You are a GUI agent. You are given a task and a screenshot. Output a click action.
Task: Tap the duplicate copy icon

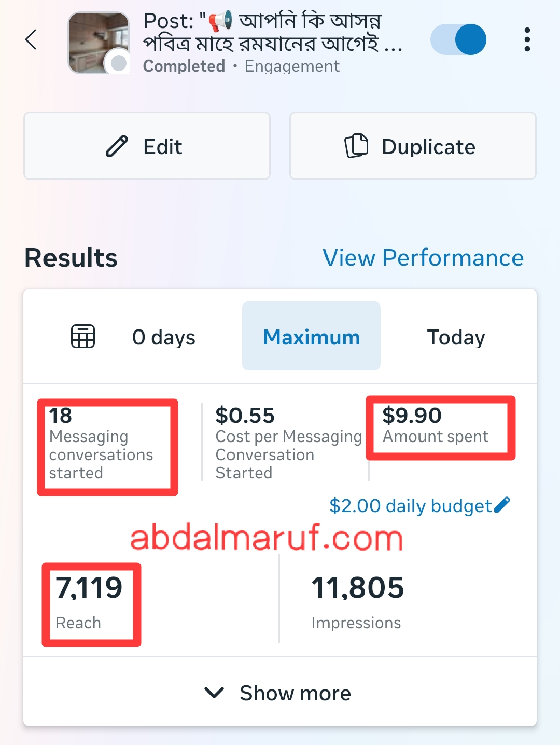coord(357,146)
